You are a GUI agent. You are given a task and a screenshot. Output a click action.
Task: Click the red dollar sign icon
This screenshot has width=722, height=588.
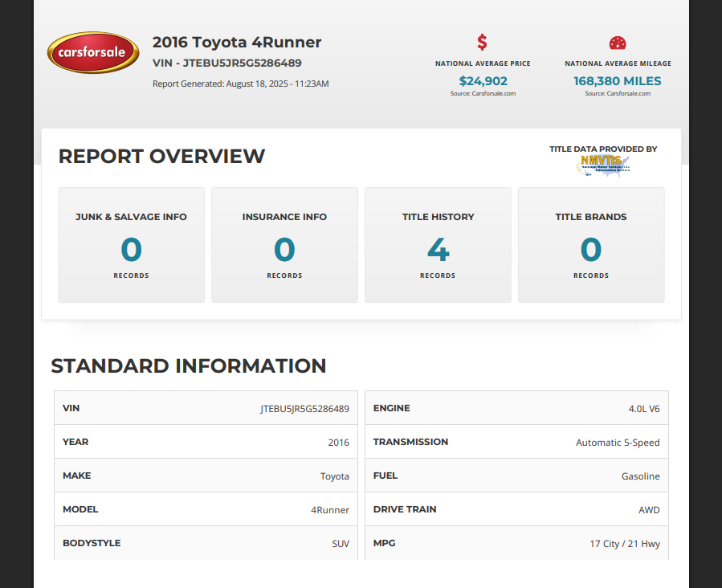click(x=482, y=42)
